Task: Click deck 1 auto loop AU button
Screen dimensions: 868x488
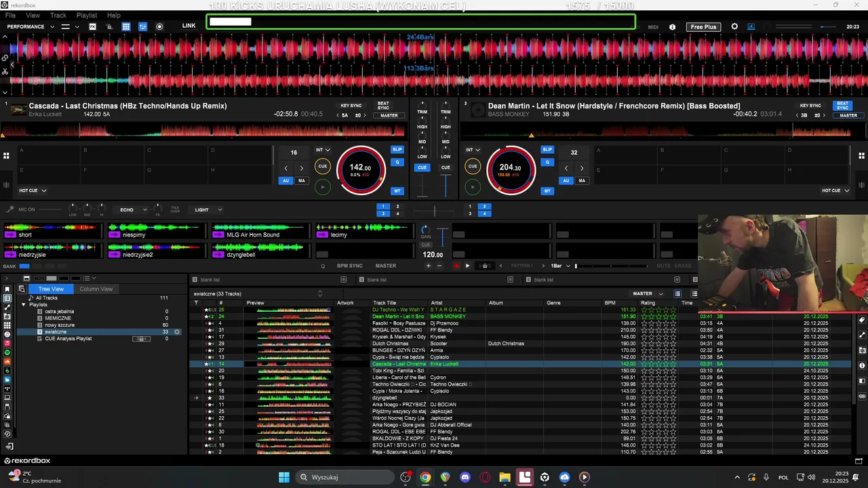Action: pos(286,180)
